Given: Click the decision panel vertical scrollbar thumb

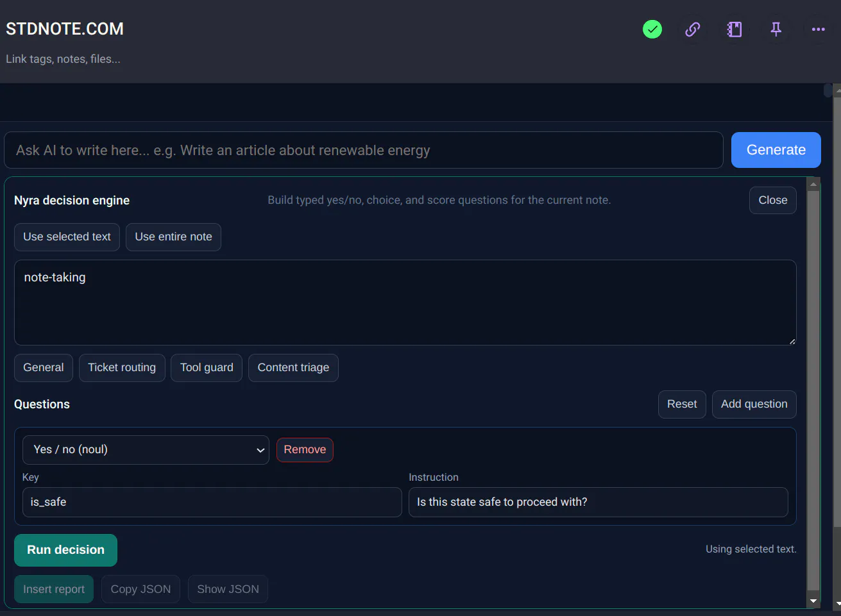Looking at the screenshot, I should tap(813, 390).
